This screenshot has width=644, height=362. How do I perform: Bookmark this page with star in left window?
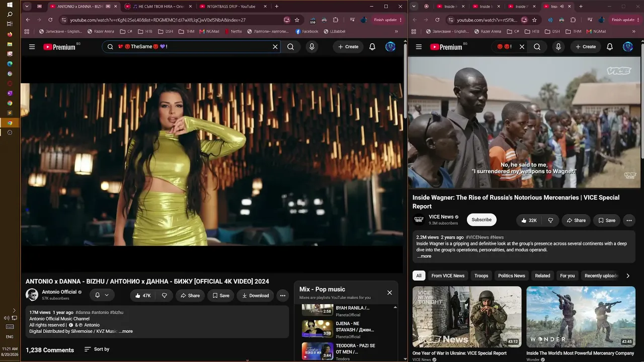click(297, 20)
